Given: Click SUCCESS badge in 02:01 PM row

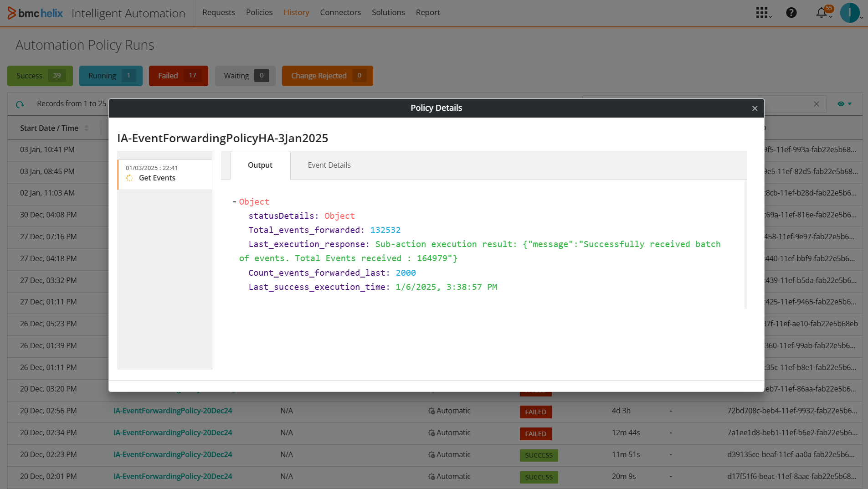Looking at the screenshot, I should click(x=539, y=477).
